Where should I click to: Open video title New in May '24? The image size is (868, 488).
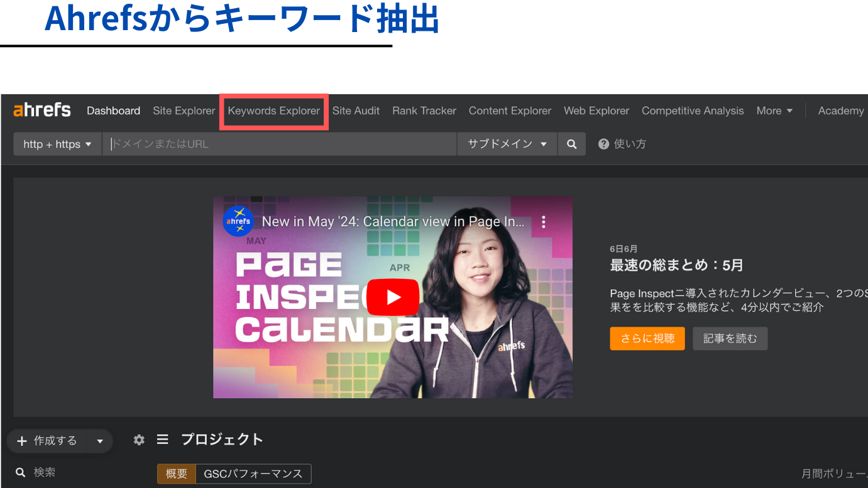393,222
